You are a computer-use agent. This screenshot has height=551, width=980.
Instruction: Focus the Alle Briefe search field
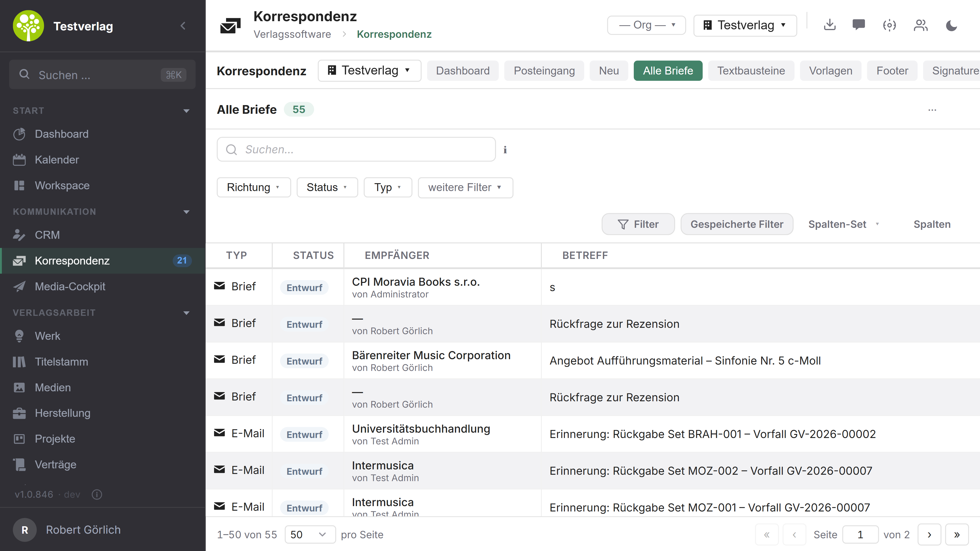(x=356, y=149)
